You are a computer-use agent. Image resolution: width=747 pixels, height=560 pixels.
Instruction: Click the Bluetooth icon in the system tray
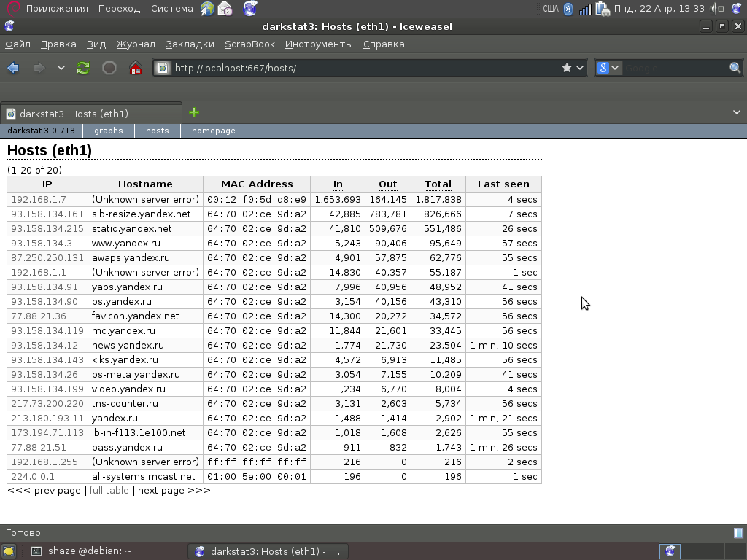click(x=568, y=9)
